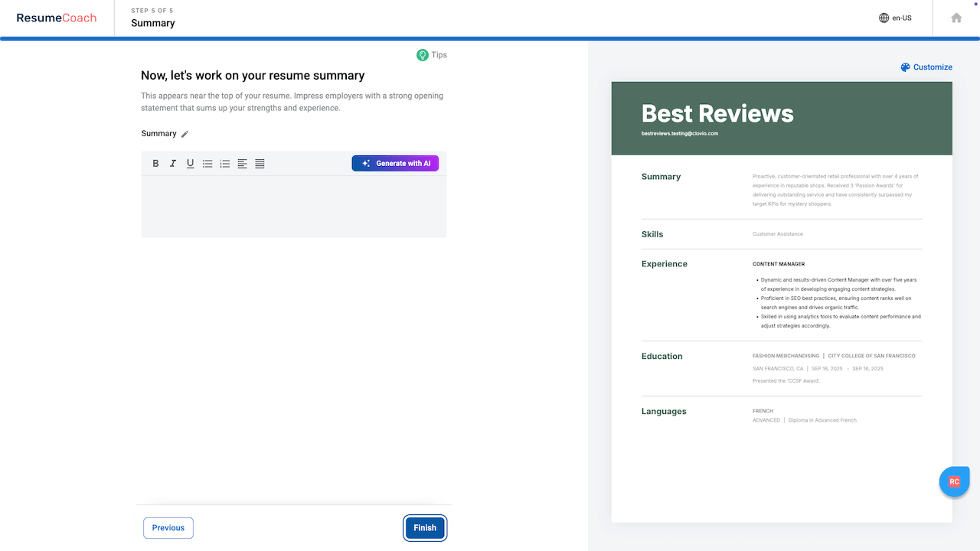
Task: Click the step progress bar at the top
Action: pos(490,36)
